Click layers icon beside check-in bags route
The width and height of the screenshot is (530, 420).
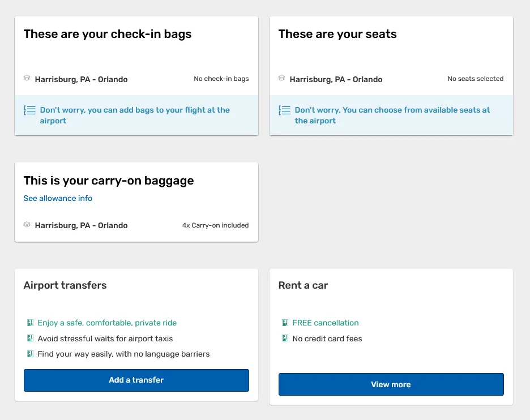[27, 78]
